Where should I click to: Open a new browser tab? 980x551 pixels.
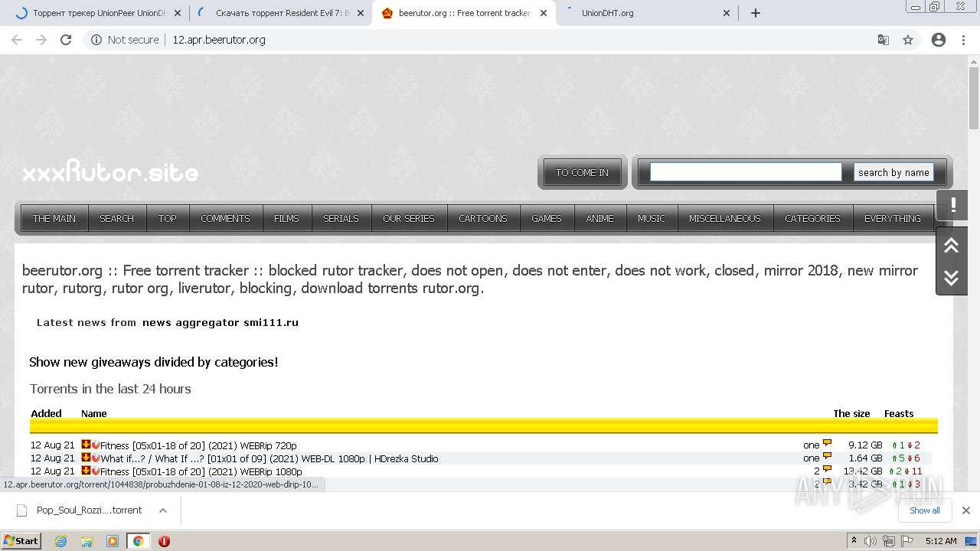(756, 13)
